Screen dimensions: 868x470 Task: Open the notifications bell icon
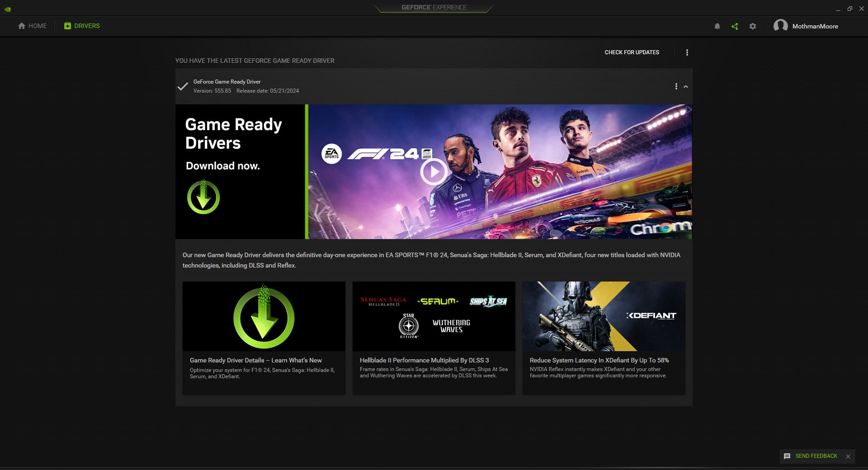(x=717, y=26)
